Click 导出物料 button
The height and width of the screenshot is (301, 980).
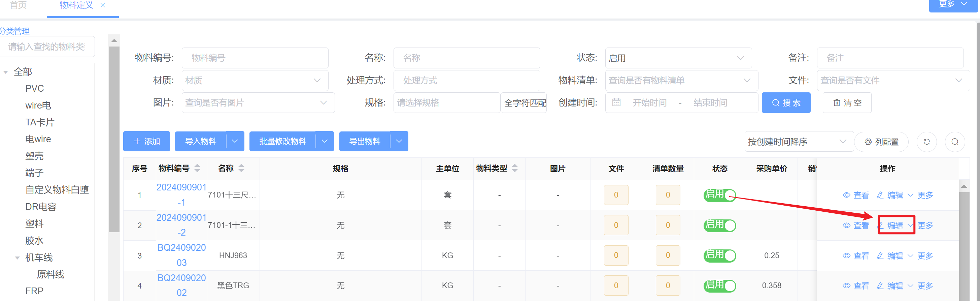(x=365, y=141)
